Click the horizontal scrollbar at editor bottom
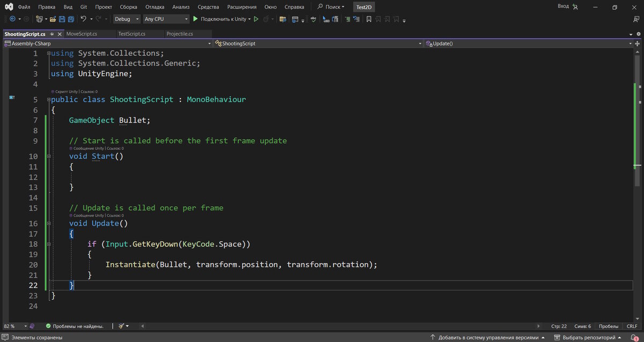 (x=341, y=326)
